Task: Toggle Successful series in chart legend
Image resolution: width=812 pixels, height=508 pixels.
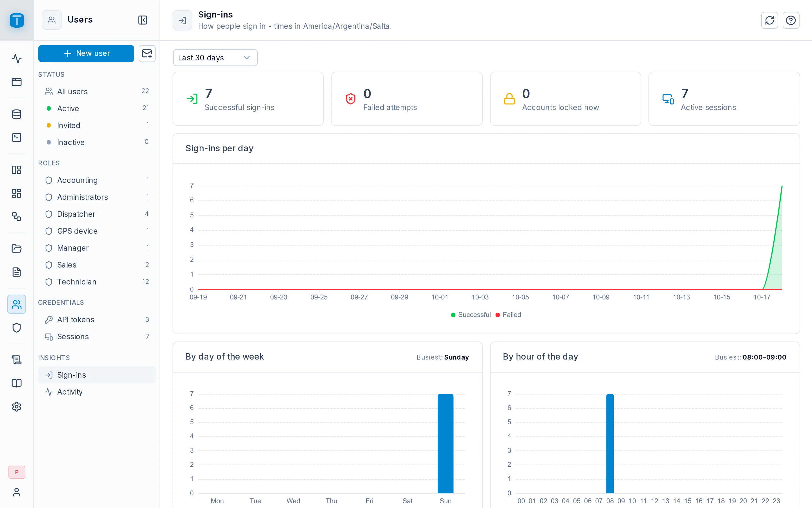Action: click(470, 315)
